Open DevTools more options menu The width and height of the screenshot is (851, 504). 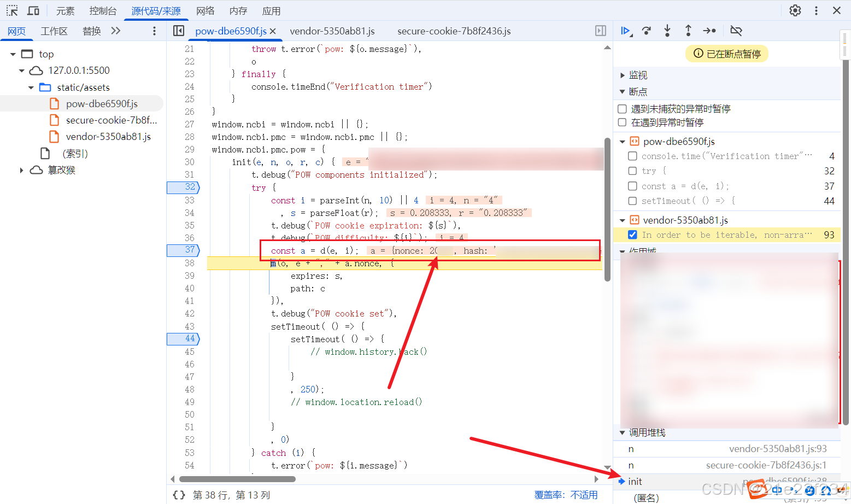pos(816,10)
